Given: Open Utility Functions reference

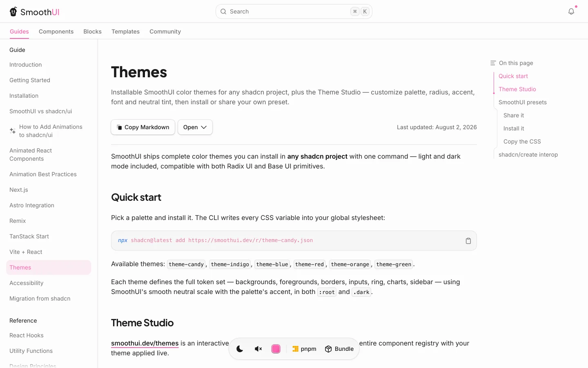Looking at the screenshot, I should 49,351.
